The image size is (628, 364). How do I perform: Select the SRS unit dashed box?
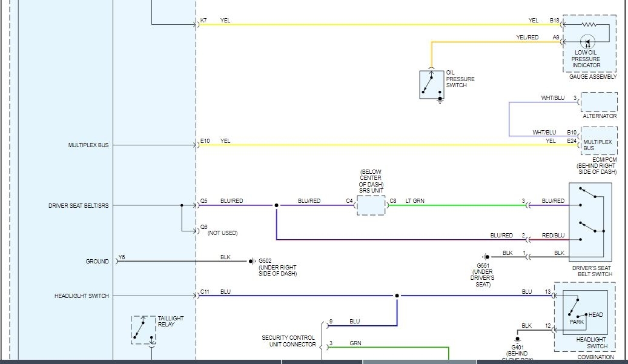point(371,205)
